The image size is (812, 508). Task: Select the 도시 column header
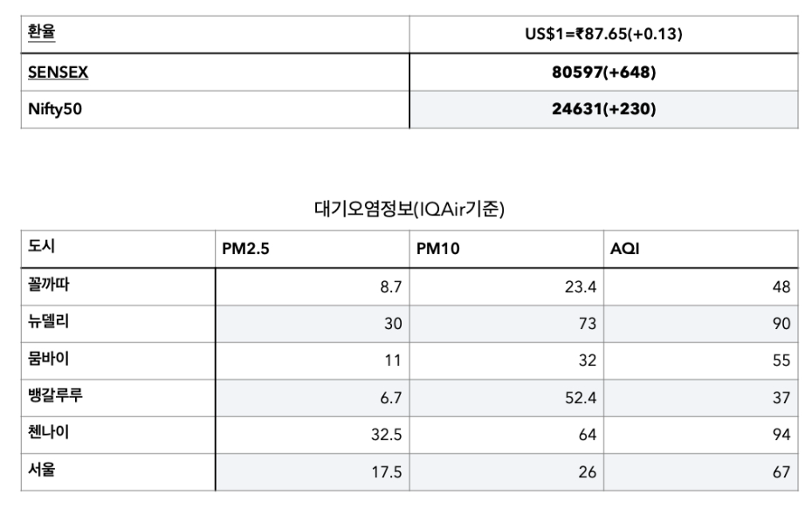[41, 247]
